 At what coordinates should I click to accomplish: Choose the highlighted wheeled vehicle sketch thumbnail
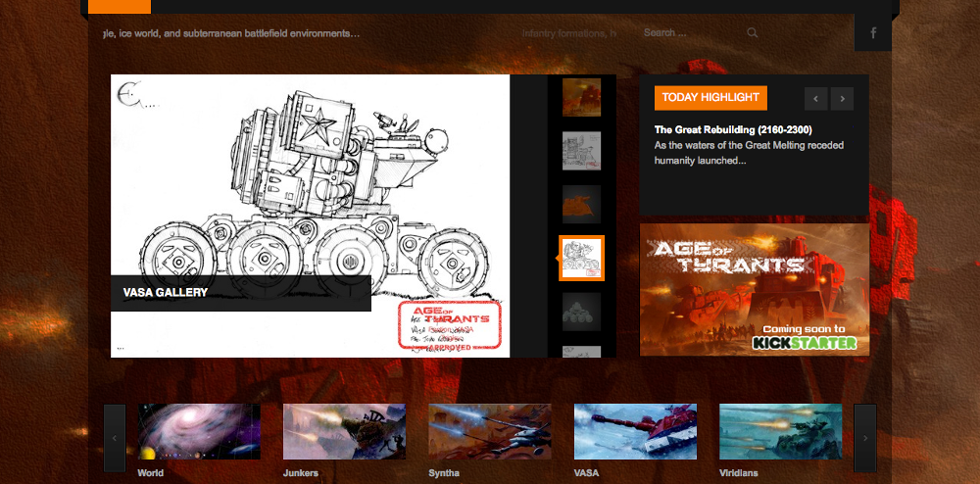click(x=581, y=259)
